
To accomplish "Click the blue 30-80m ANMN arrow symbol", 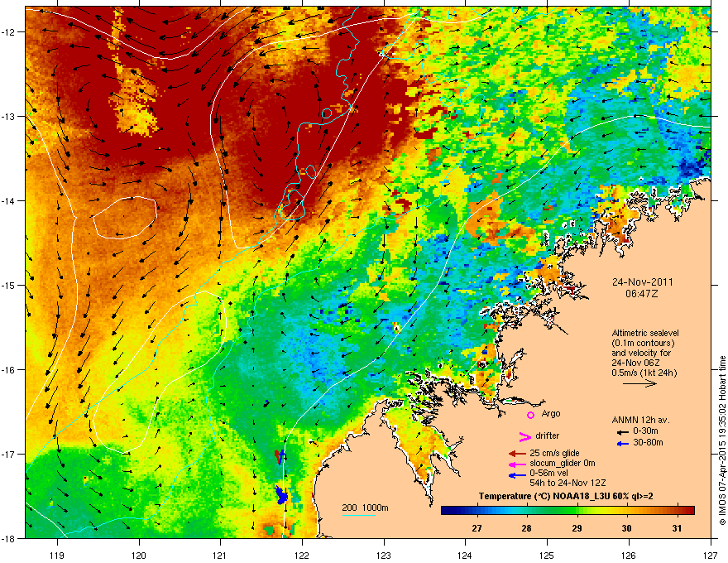I will point(623,444).
